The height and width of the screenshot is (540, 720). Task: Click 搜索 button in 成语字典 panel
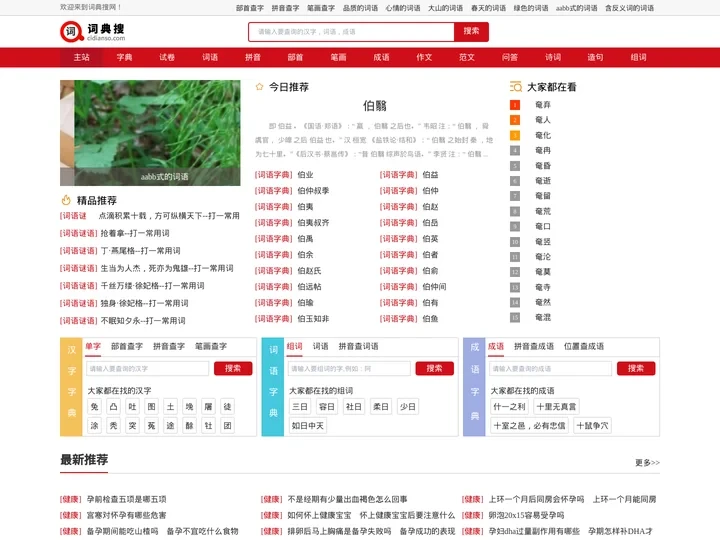tap(636, 369)
